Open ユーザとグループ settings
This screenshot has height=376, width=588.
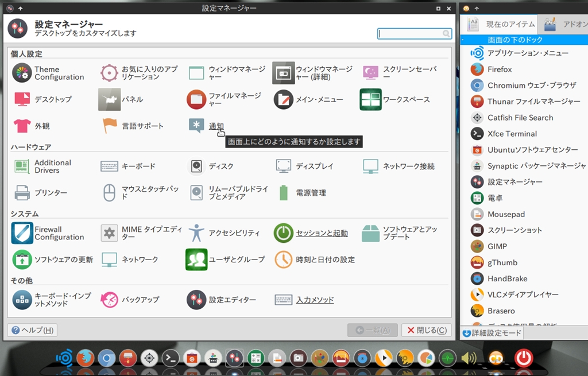click(225, 259)
